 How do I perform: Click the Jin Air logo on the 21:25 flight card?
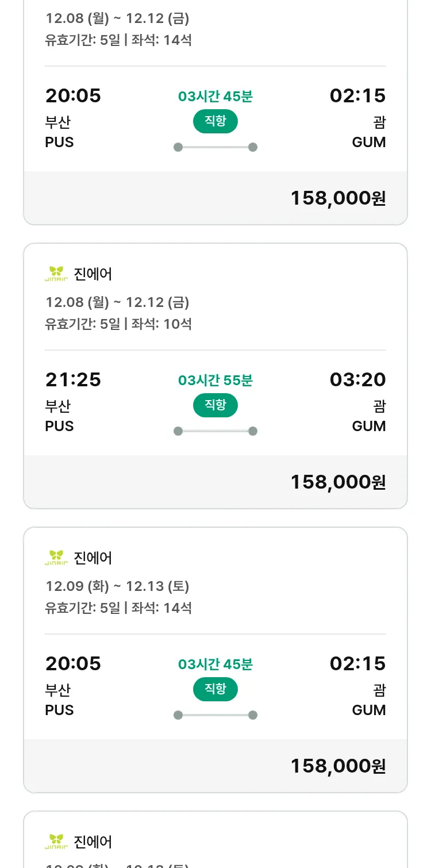tap(56, 274)
